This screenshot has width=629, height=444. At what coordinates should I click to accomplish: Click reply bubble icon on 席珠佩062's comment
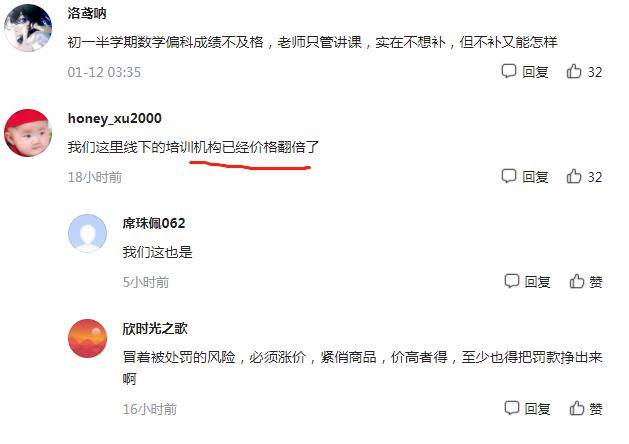pyautogui.click(x=511, y=281)
